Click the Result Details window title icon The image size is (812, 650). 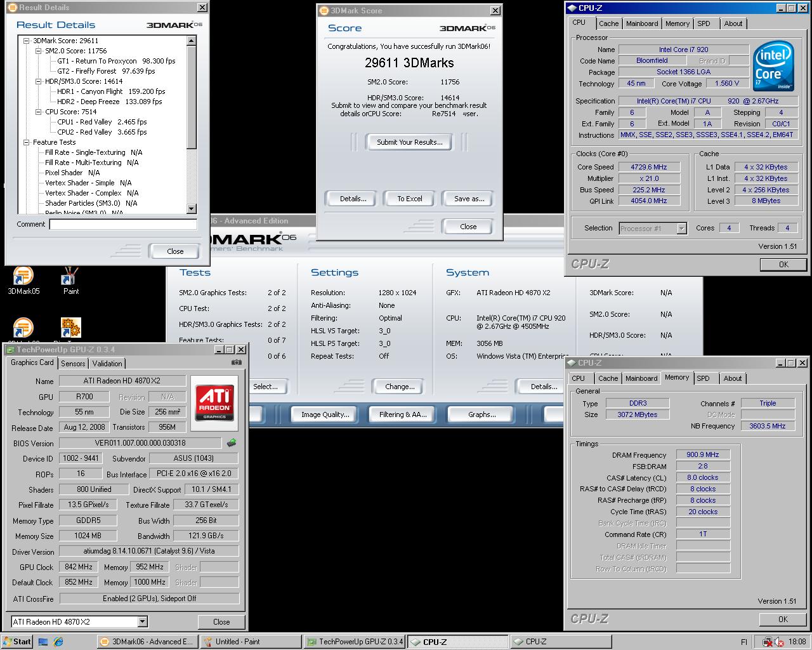(12, 8)
